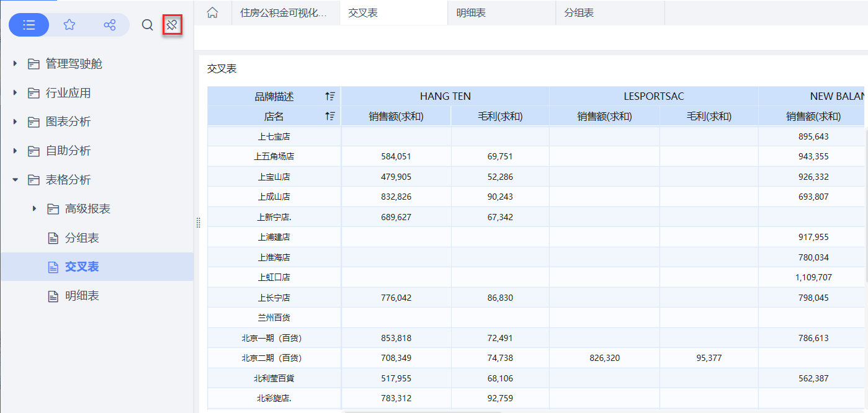Open the share view icon
868x413 pixels.
click(x=110, y=25)
